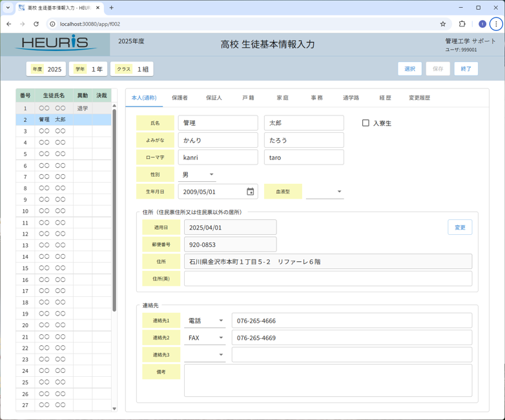The height and width of the screenshot is (420, 505).
Task: Open the 変更履歴 tab
Action: tap(419, 98)
